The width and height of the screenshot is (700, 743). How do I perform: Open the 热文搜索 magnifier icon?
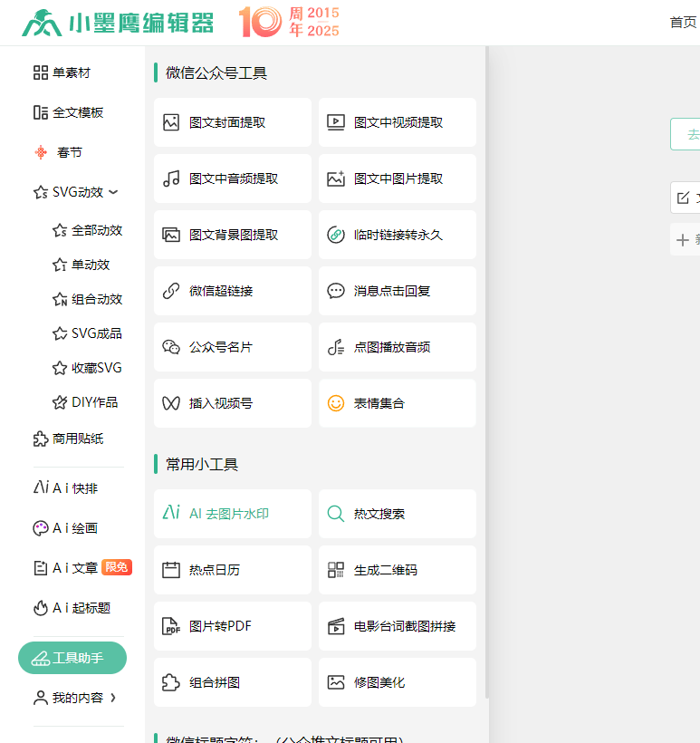(336, 514)
